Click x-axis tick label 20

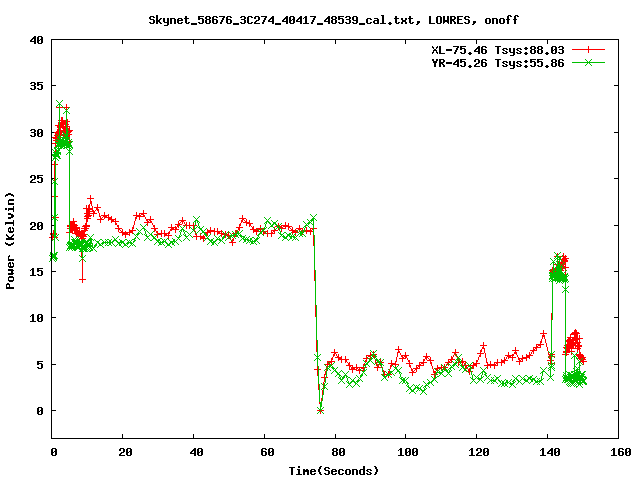pos(125,452)
